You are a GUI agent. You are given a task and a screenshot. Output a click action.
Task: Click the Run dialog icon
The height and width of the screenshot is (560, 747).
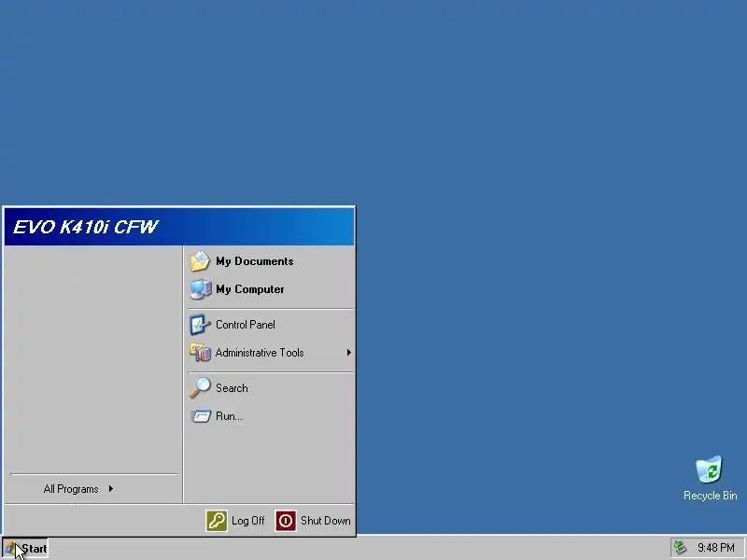coord(201,416)
